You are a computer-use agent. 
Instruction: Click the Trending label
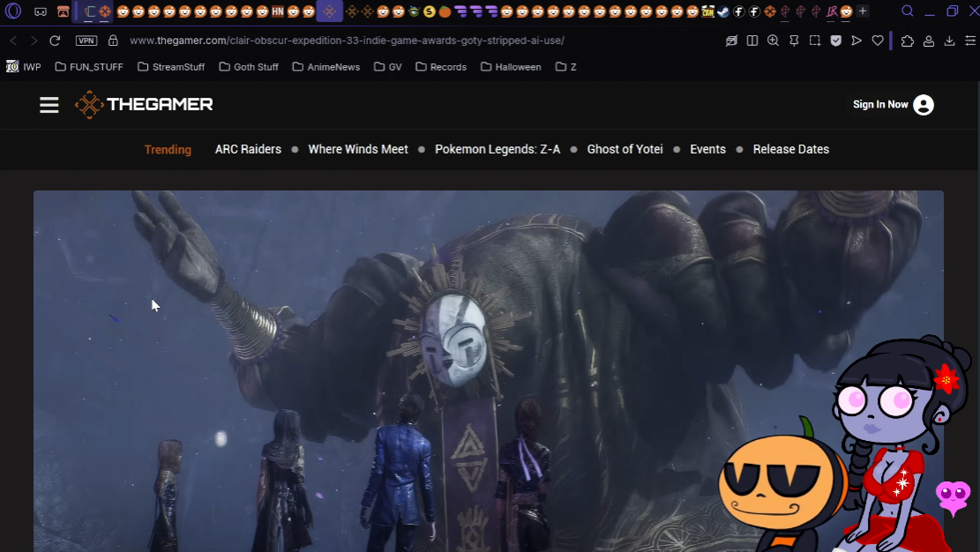coord(168,149)
